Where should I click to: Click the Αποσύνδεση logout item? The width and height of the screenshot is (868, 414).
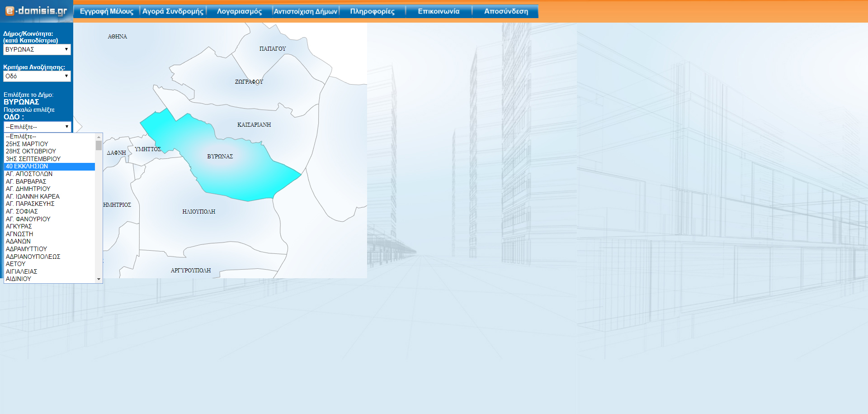point(505,11)
